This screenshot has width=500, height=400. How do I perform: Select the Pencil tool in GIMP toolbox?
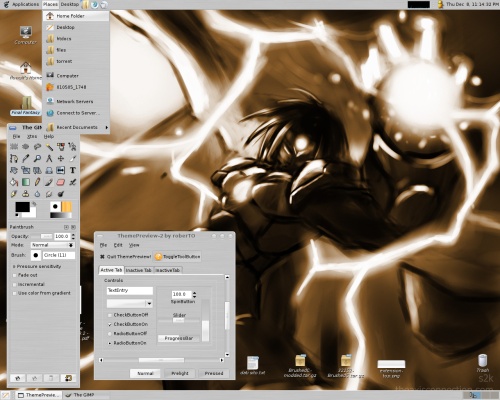[x=37, y=182]
